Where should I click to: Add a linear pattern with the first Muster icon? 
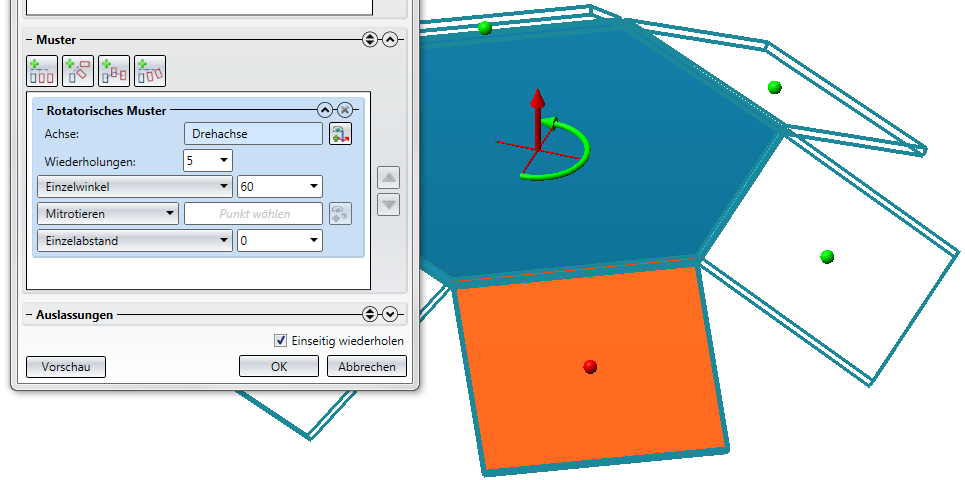[x=42, y=71]
